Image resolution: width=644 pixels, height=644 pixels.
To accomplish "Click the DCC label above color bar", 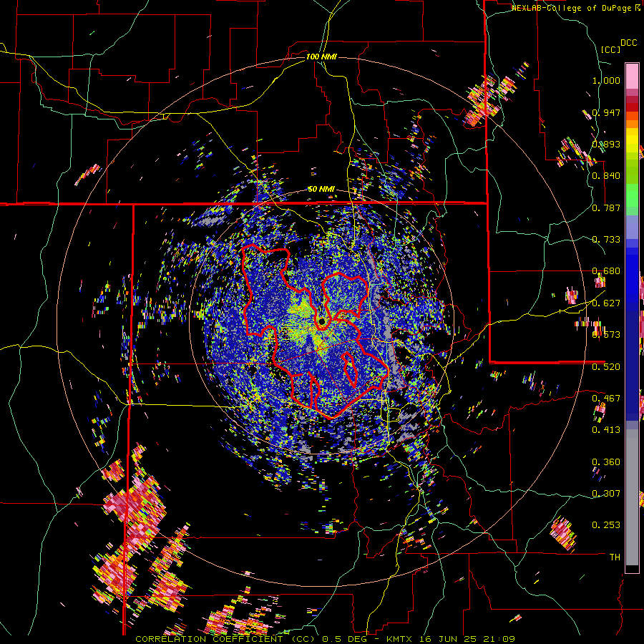I will point(628,43).
